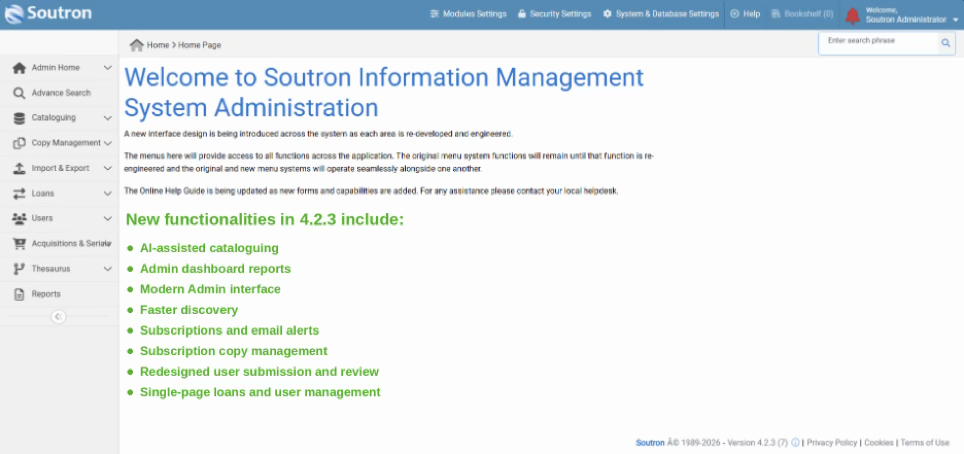Click "Subscription copy management" list item
Viewport: 964px width, 454px height.
(x=234, y=351)
